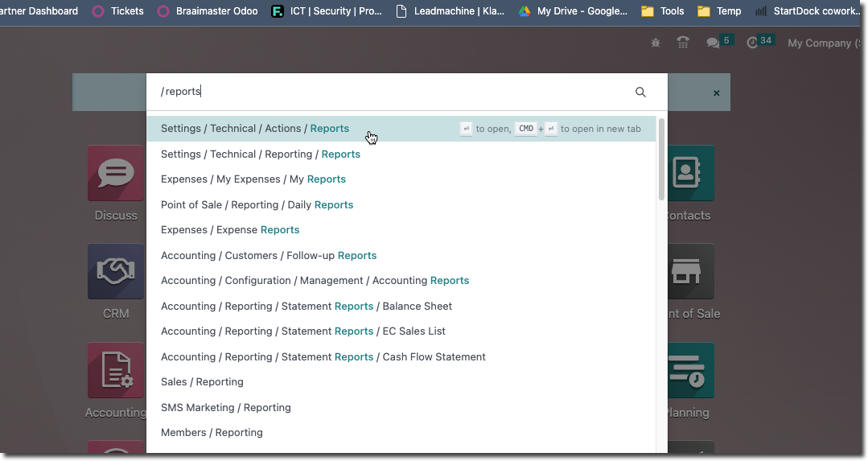Image resolution: width=868 pixels, height=461 pixels.
Task: Open the Point of Sale app icon
Action: coord(691,272)
